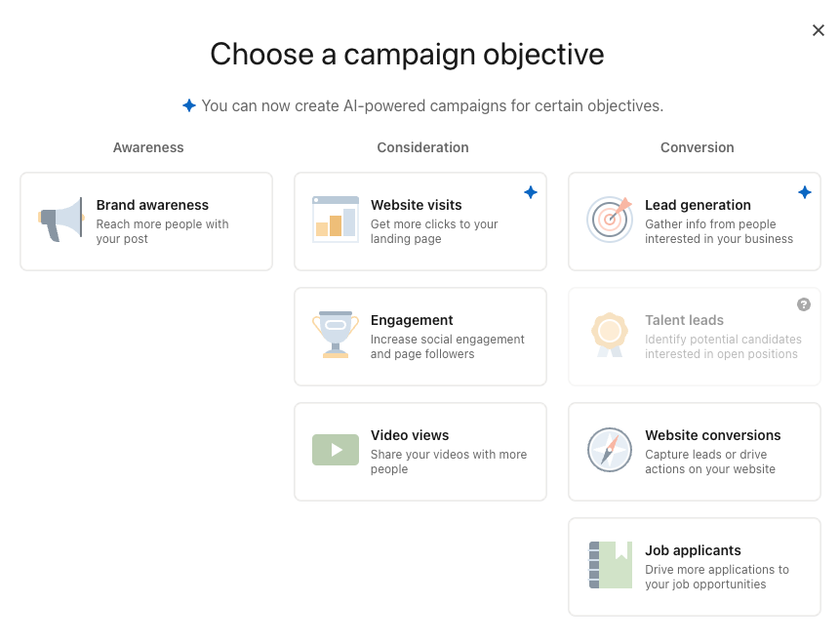The image size is (839, 644).
Task: Click the green play icon for Video views
Action: tap(336, 450)
